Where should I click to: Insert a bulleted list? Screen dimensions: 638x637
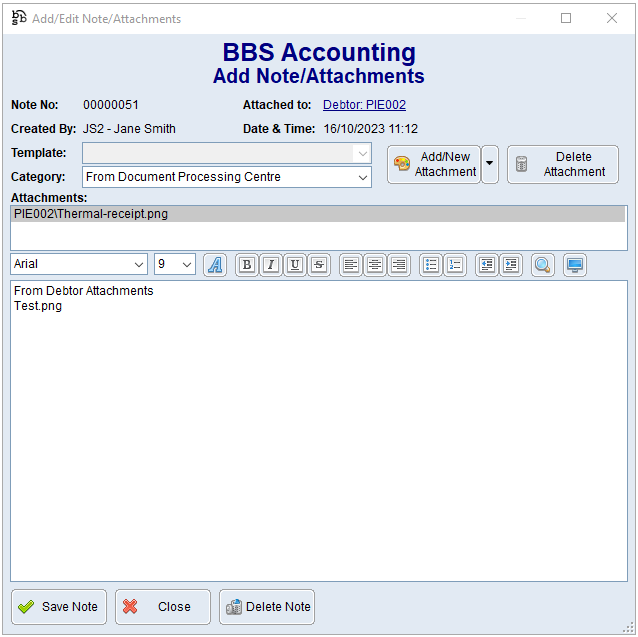click(x=431, y=265)
